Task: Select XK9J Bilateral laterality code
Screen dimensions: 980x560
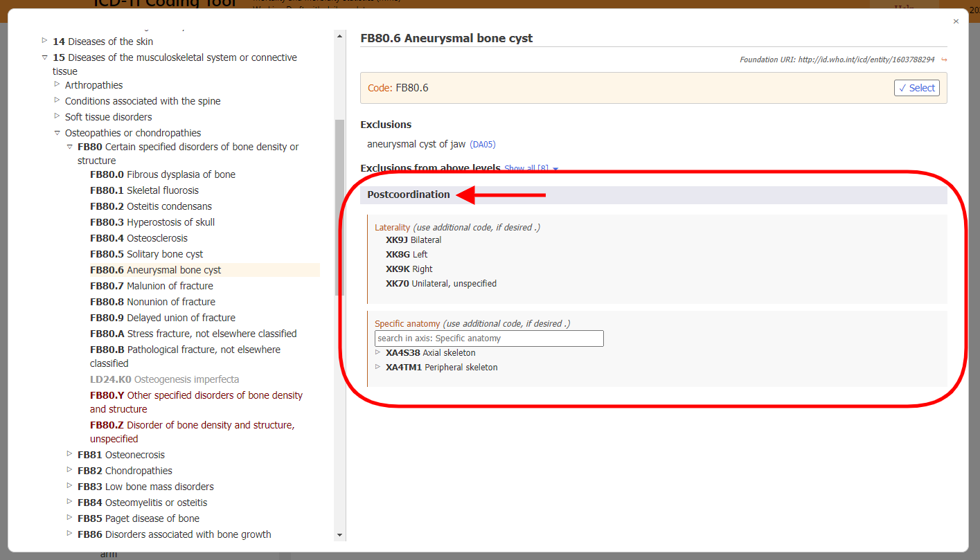Action: (x=413, y=240)
